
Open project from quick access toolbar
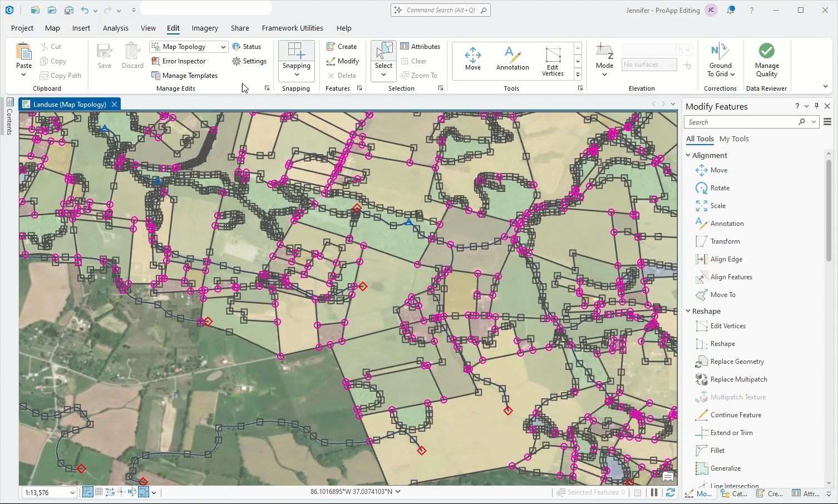pyautogui.click(x=52, y=10)
